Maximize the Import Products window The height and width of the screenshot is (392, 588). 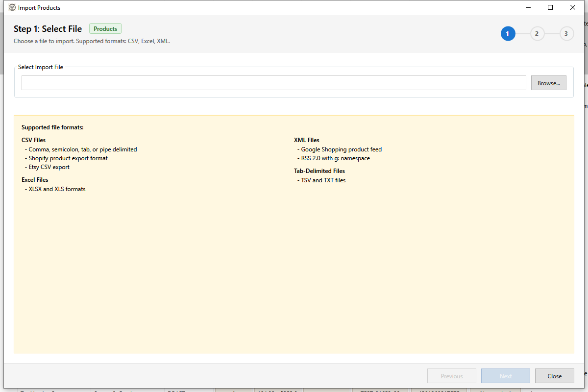click(x=550, y=7)
